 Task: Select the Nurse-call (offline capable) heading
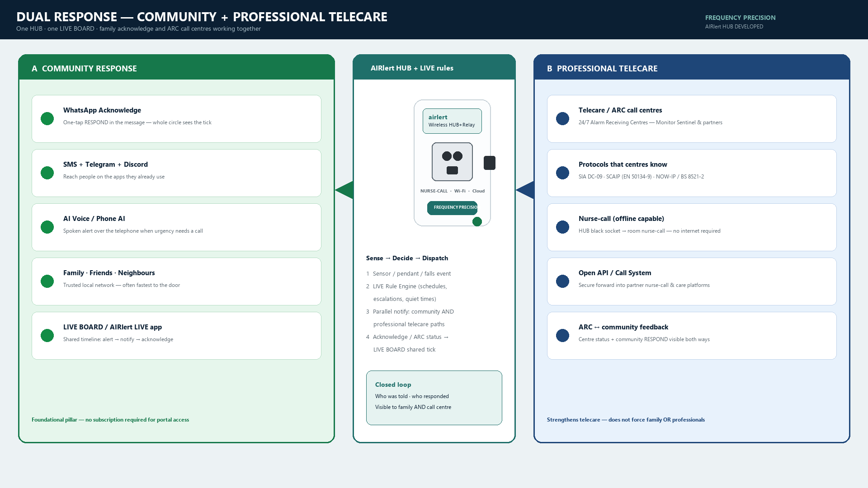[621, 219]
